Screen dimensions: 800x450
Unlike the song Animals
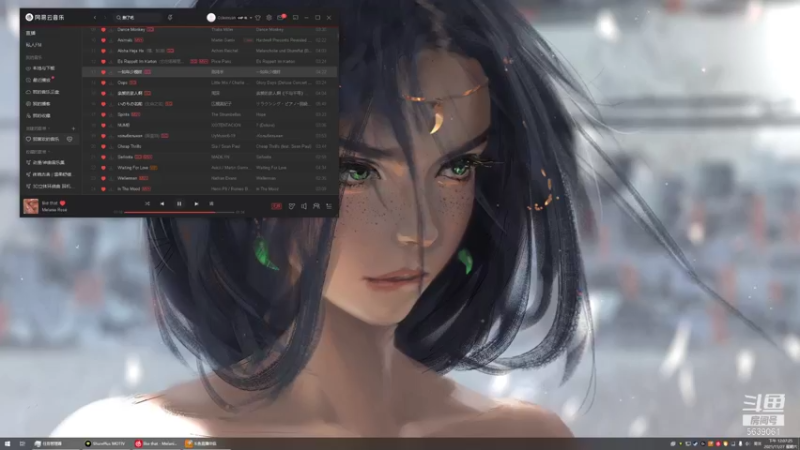[104, 40]
